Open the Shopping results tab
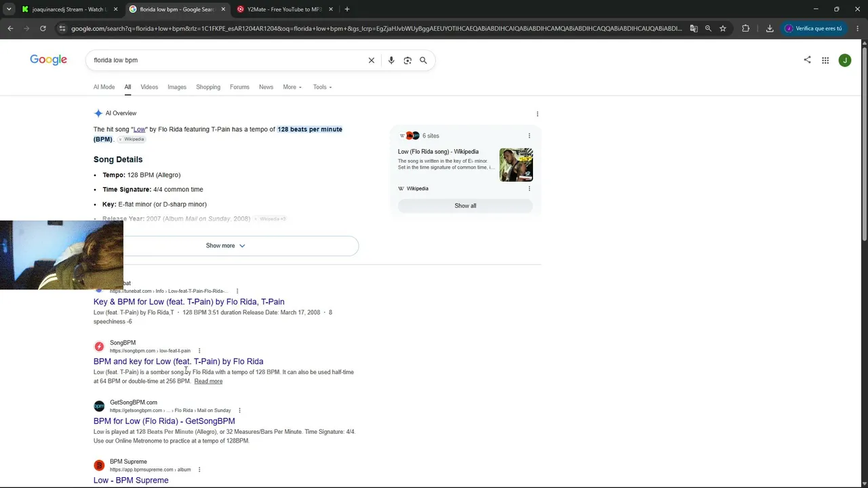Image resolution: width=868 pixels, height=488 pixels. tap(208, 87)
